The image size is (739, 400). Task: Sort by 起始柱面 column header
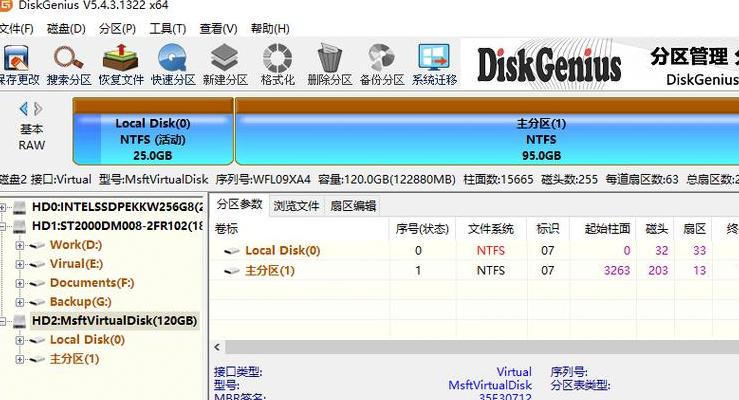pyautogui.click(x=603, y=229)
